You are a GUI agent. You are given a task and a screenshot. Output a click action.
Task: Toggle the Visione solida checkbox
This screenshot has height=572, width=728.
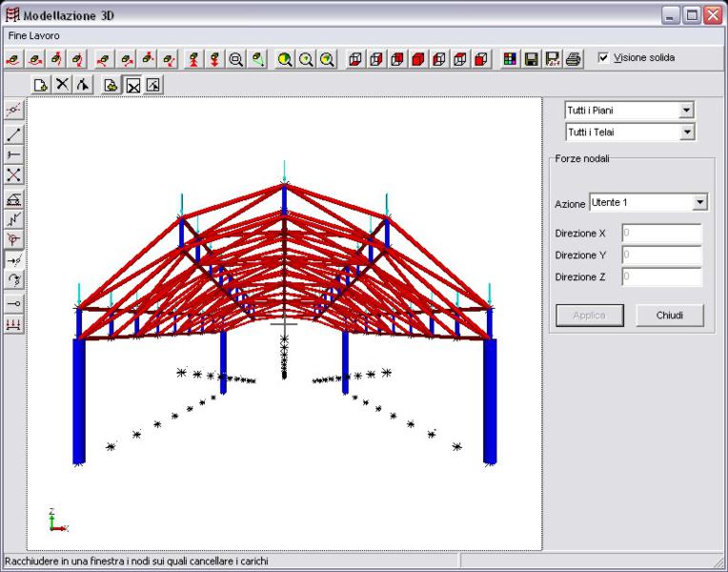click(603, 57)
